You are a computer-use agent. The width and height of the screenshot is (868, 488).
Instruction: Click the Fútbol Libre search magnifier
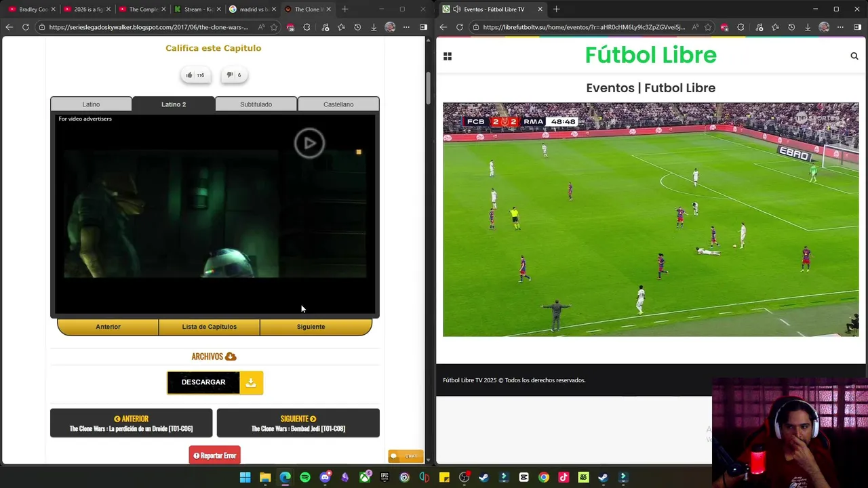point(854,56)
